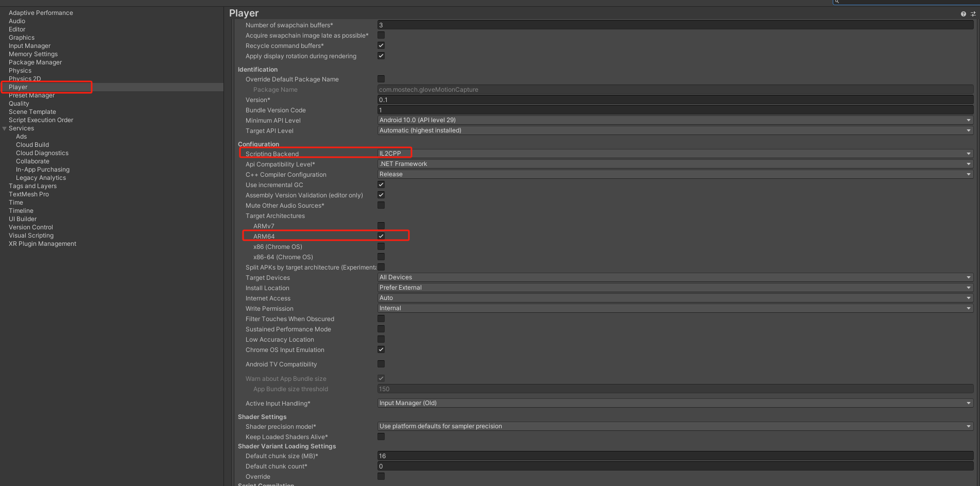This screenshot has height=486, width=980.
Task: Open Player settings help documentation icon
Action: point(963,14)
